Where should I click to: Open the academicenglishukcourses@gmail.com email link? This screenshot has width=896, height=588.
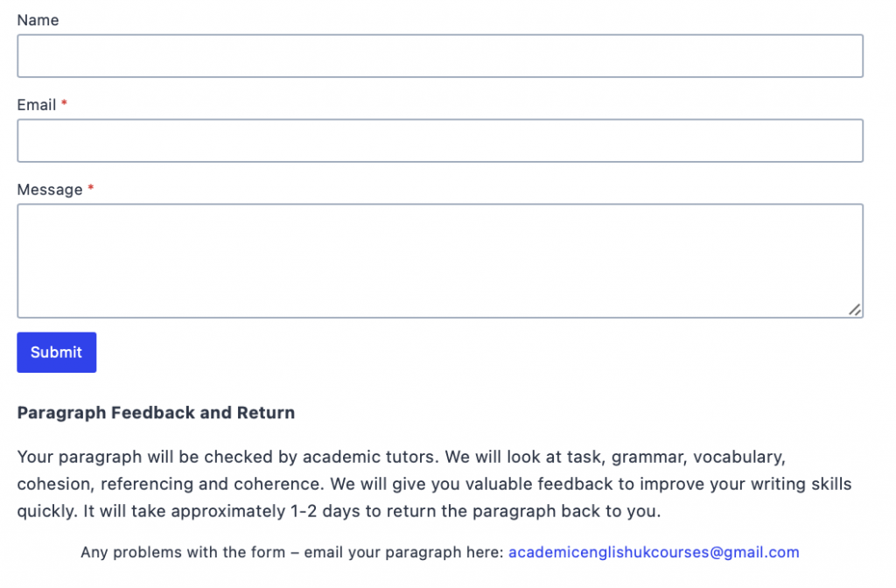point(654,552)
